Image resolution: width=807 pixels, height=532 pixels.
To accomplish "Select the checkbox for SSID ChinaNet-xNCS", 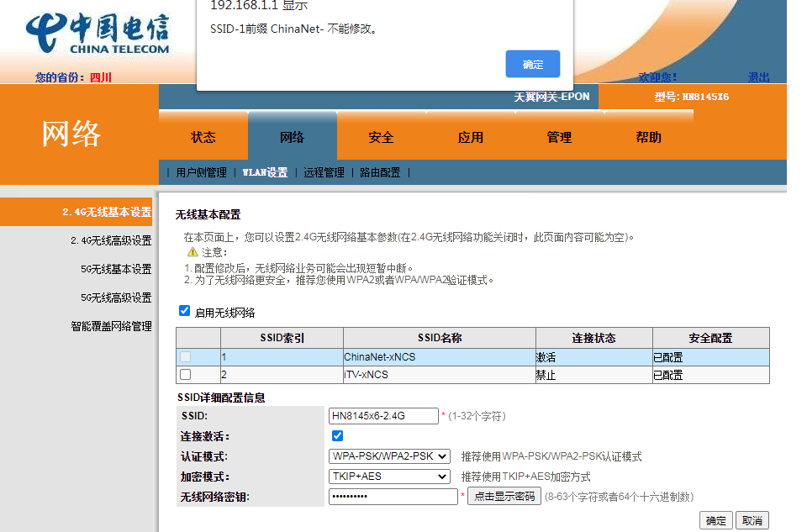I will (x=186, y=357).
